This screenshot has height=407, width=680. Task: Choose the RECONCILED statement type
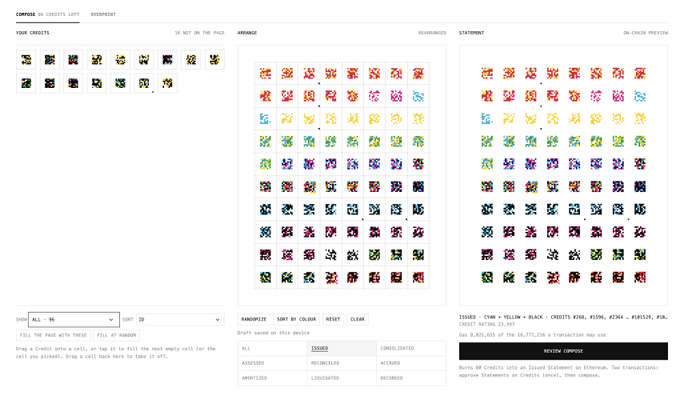pos(342,363)
